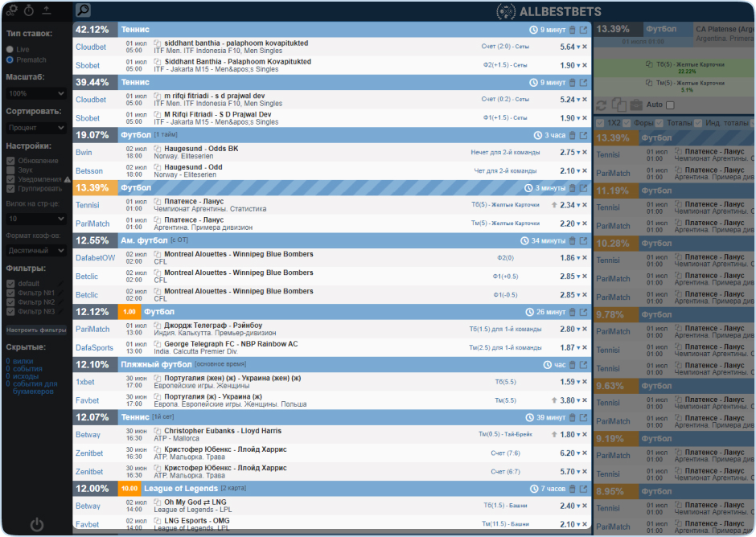Viewport: 756px width, 537px height.
Task: Expand the Сортировать Процент dropdown
Action: point(36,127)
